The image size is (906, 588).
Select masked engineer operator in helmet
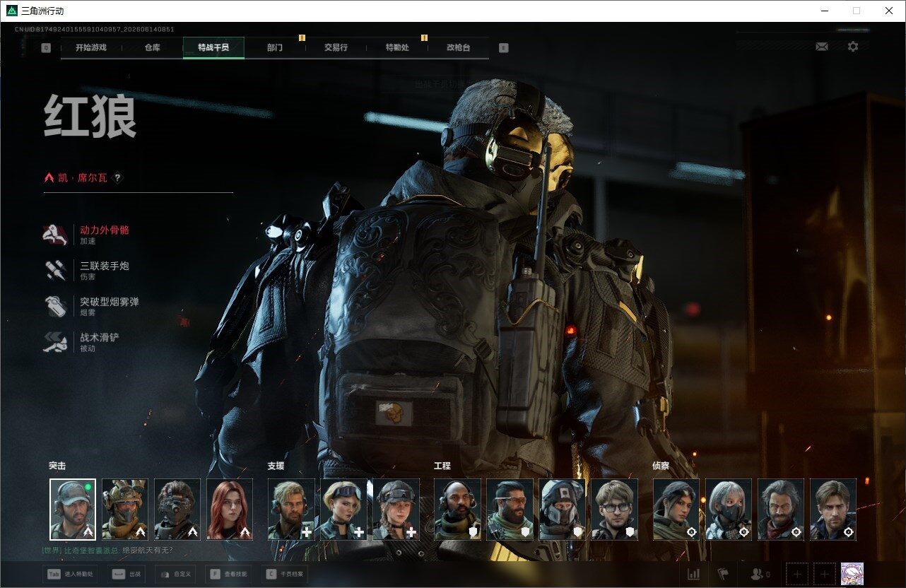tap(562, 510)
